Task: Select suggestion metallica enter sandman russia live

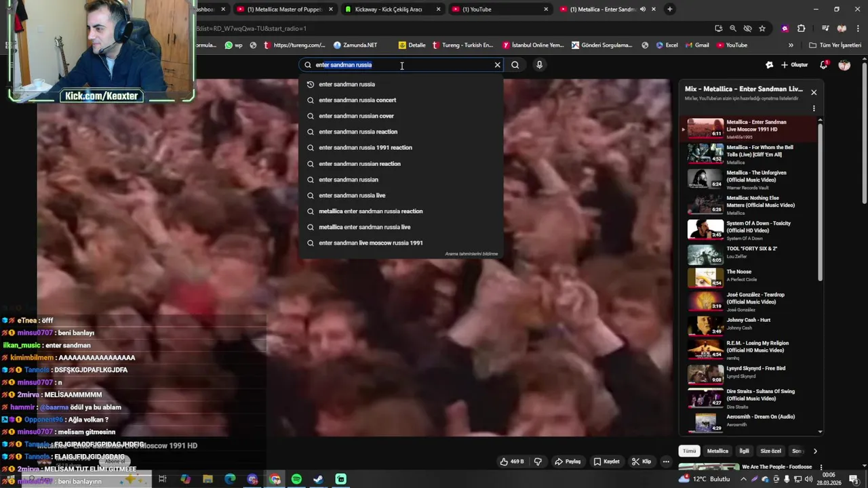Action: tap(401, 227)
